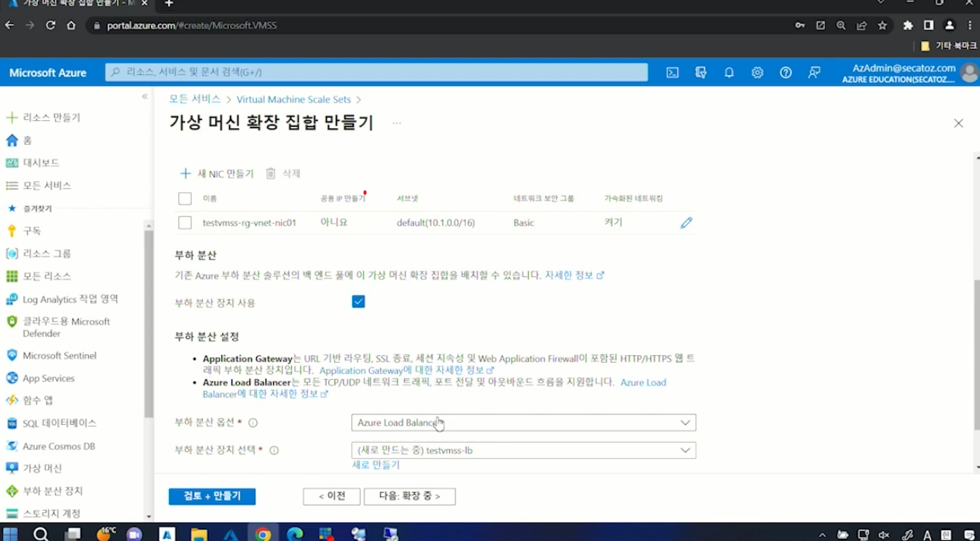Close the scale set creation blade

(x=958, y=123)
